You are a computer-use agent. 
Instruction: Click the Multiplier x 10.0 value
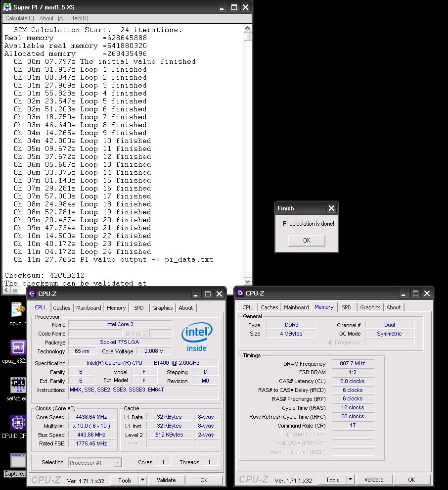pyautogui.click(x=91, y=426)
